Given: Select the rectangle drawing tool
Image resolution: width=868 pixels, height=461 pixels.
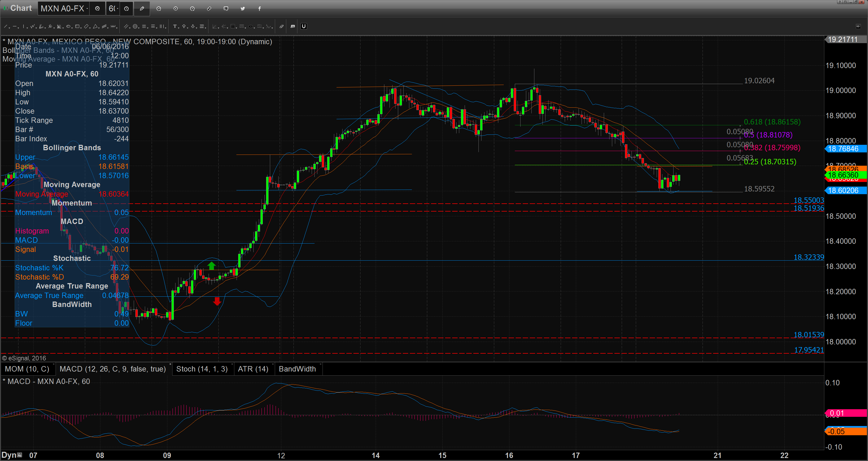Looking at the screenshot, I should click(x=77, y=26).
